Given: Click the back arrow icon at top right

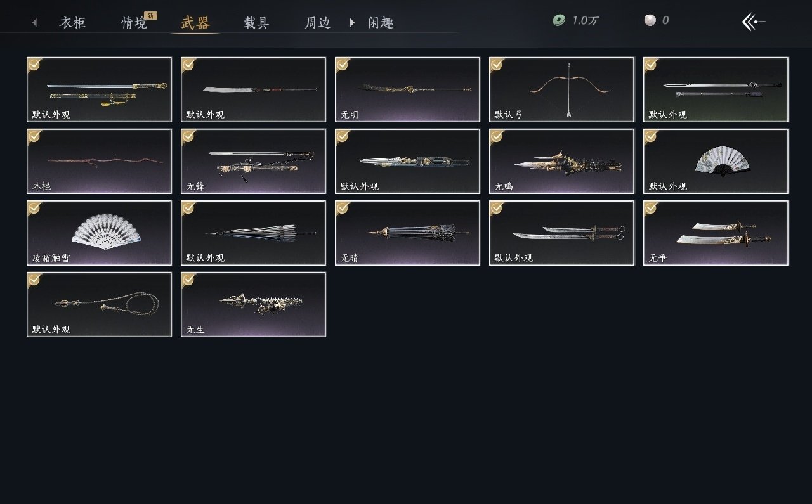Looking at the screenshot, I should point(754,22).
